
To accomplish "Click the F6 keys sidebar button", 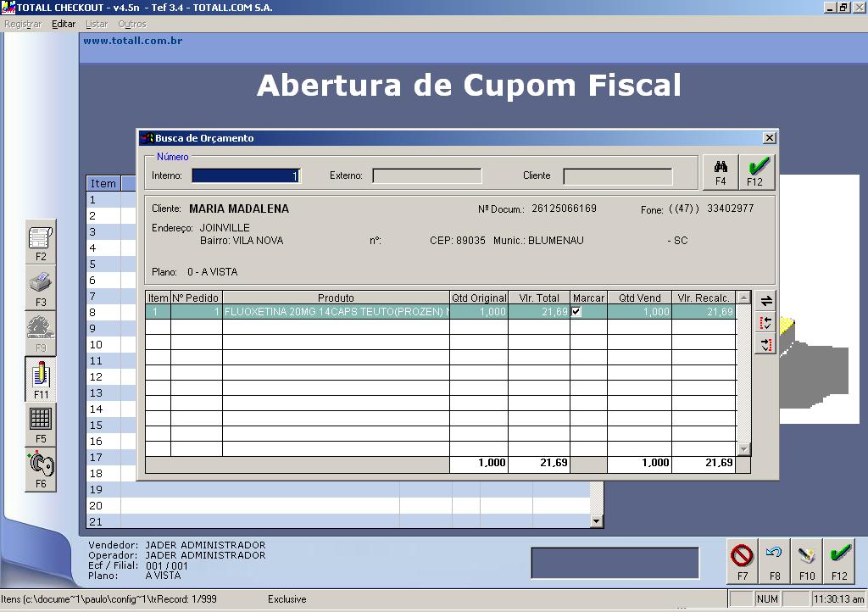I will (41, 470).
